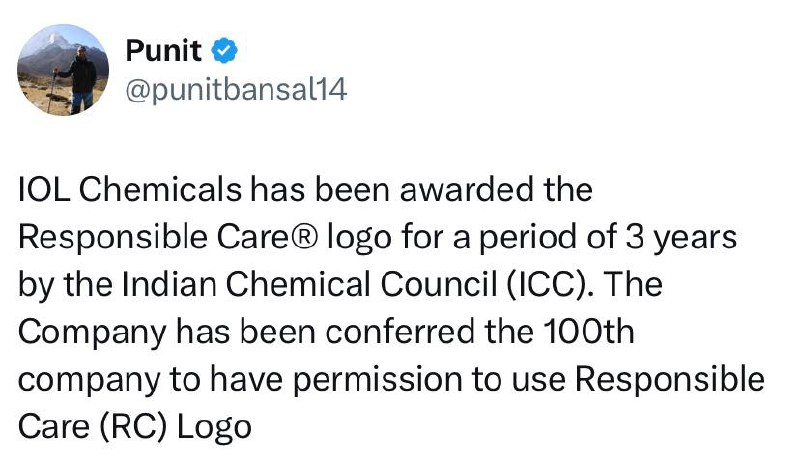Click '(RC)' in the tweet's last line
800x464 pixels.
[x=133, y=428]
